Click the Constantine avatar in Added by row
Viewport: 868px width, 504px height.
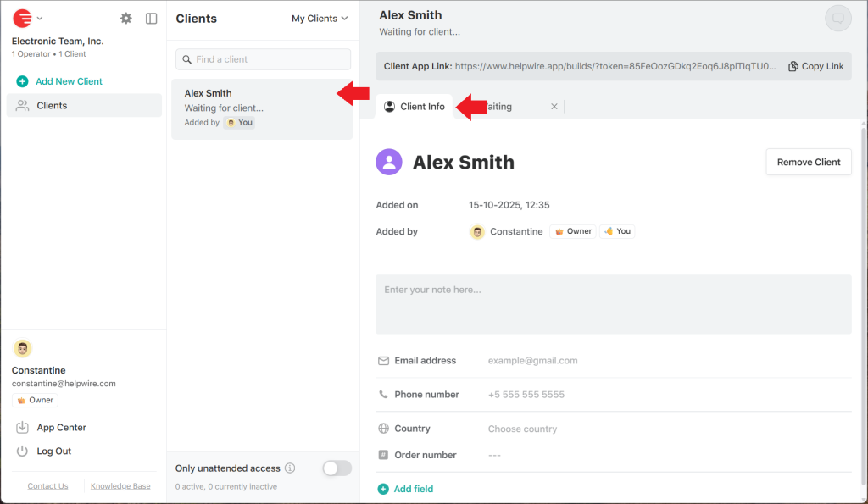(x=477, y=231)
